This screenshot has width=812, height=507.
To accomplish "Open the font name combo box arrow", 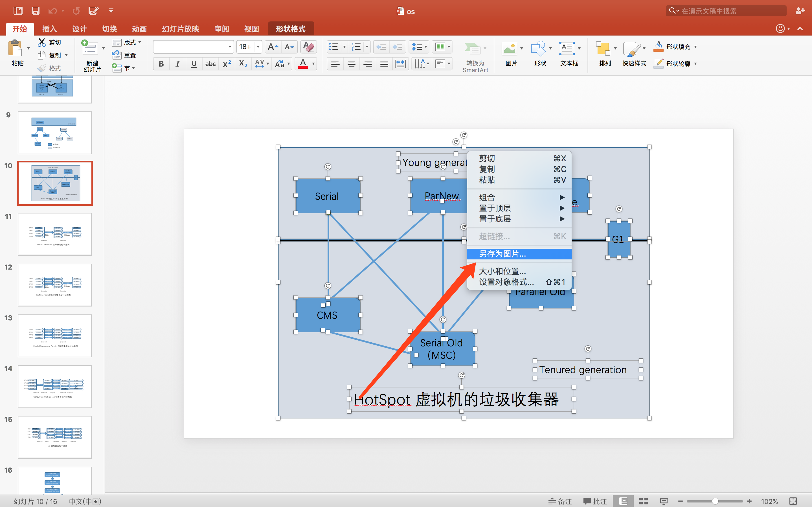I will point(230,47).
